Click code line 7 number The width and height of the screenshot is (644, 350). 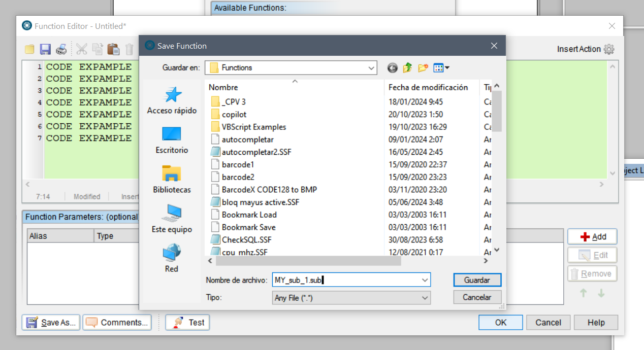(x=40, y=138)
